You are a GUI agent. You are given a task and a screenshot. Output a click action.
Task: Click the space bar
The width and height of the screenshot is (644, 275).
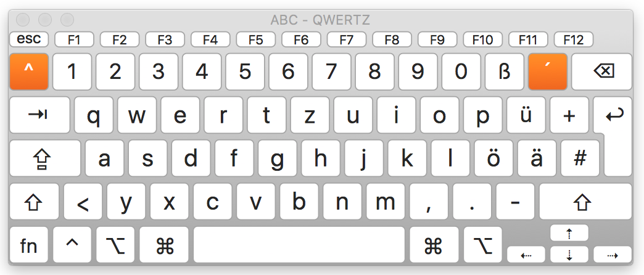tap(299, 245)
